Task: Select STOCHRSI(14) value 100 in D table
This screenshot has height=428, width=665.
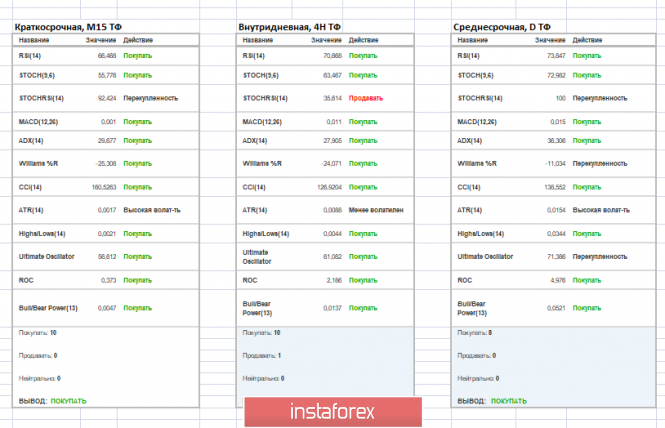Action: 561,98
